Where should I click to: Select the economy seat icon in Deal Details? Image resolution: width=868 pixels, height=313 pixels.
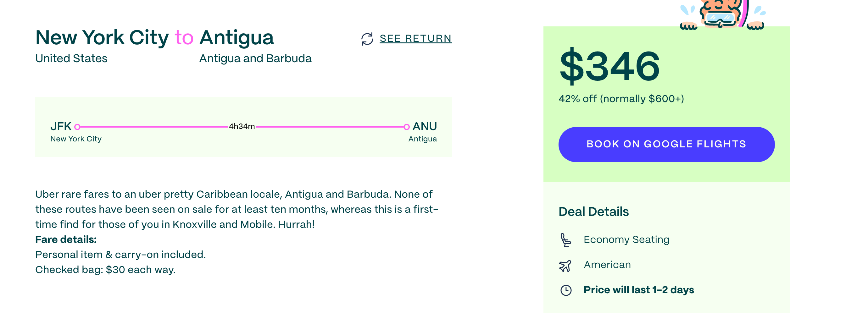pyautogui.click(x=566, y=240)
